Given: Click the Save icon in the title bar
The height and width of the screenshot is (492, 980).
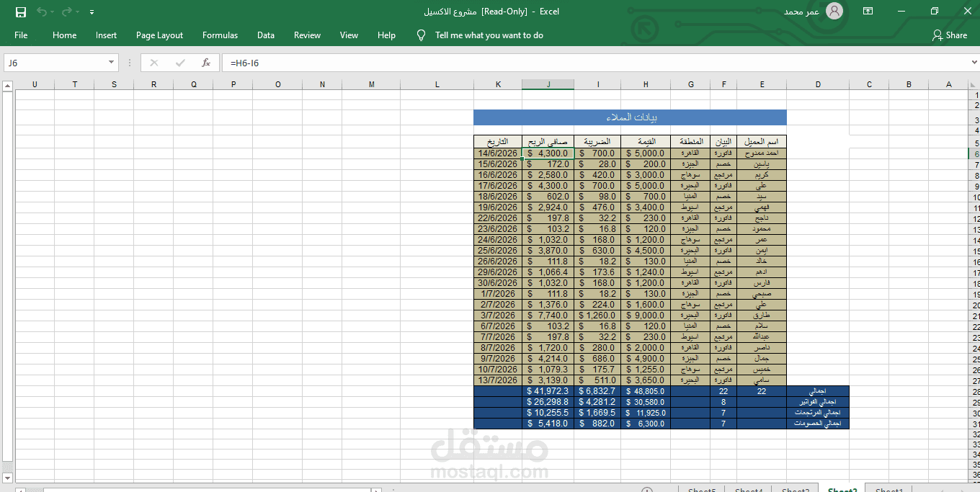Looking at the screenshot, I should click(21, 12).
